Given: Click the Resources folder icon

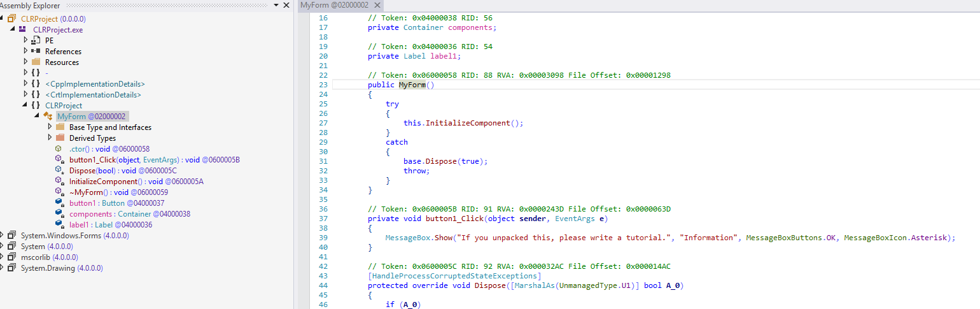Looking at the screenshot, I should click(36, 62).
